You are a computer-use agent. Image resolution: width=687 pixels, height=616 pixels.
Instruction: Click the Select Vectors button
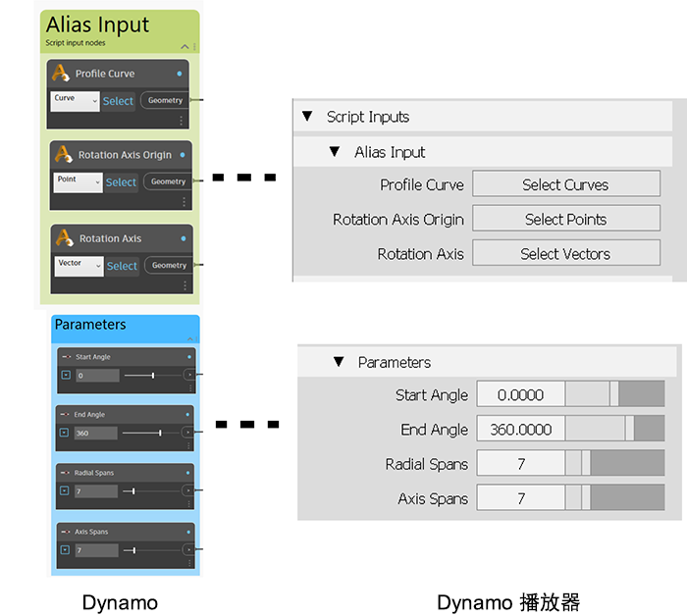click(x=566, y=253)
